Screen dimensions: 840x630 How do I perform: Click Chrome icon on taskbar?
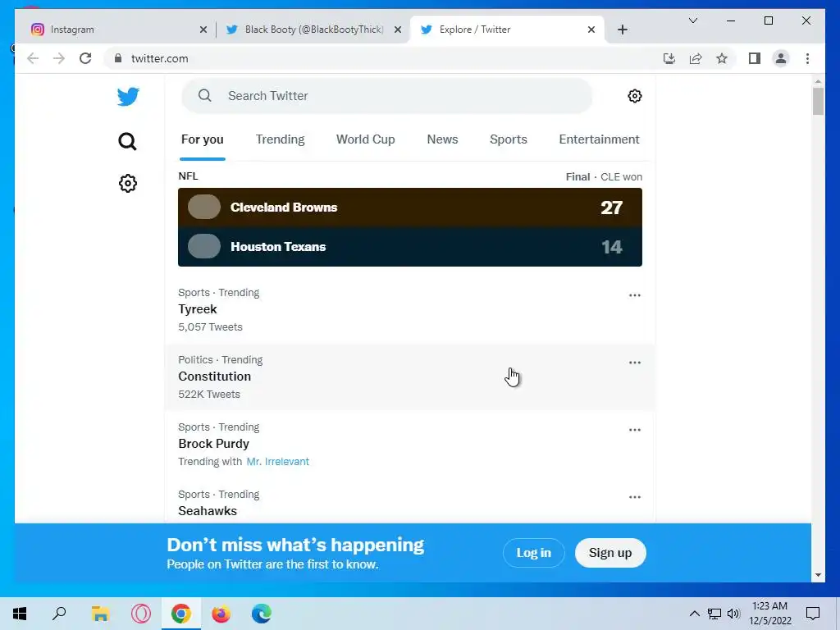tap(181, 614)
